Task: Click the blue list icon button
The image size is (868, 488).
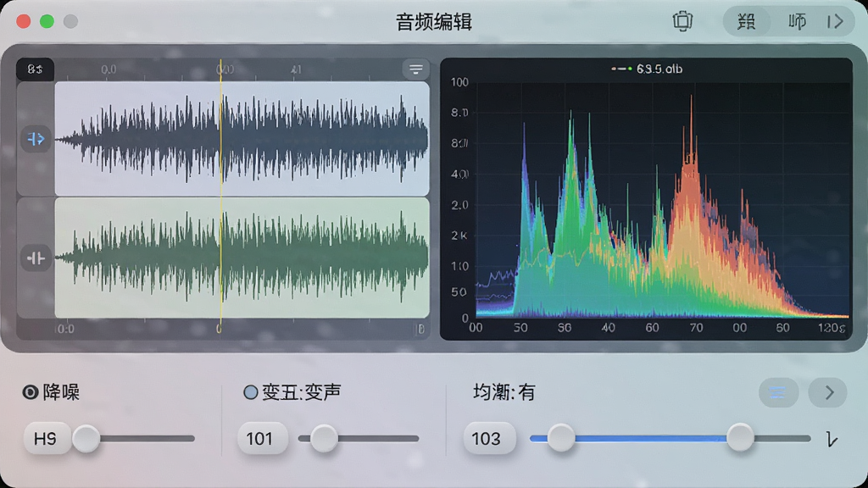Action: tap(778, 393)
